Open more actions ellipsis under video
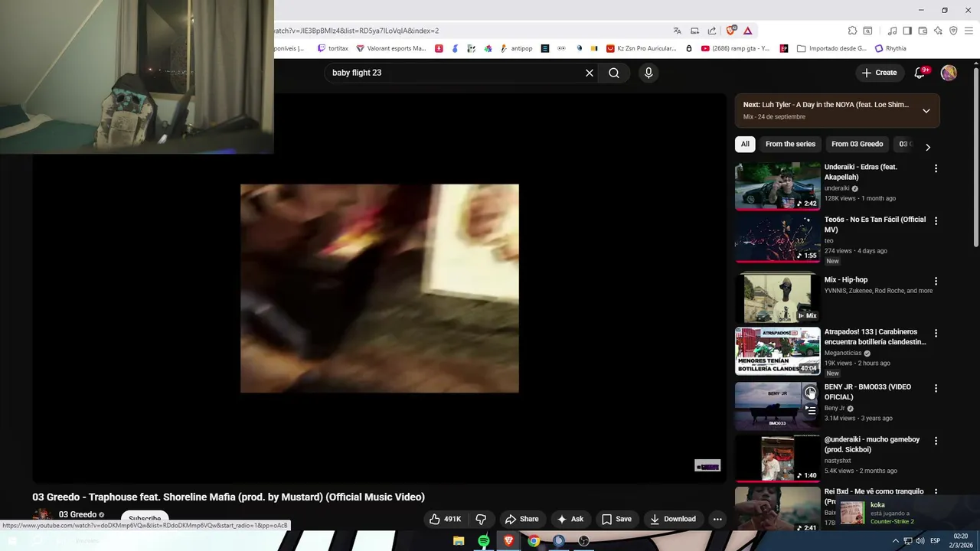 pos(717,519)
